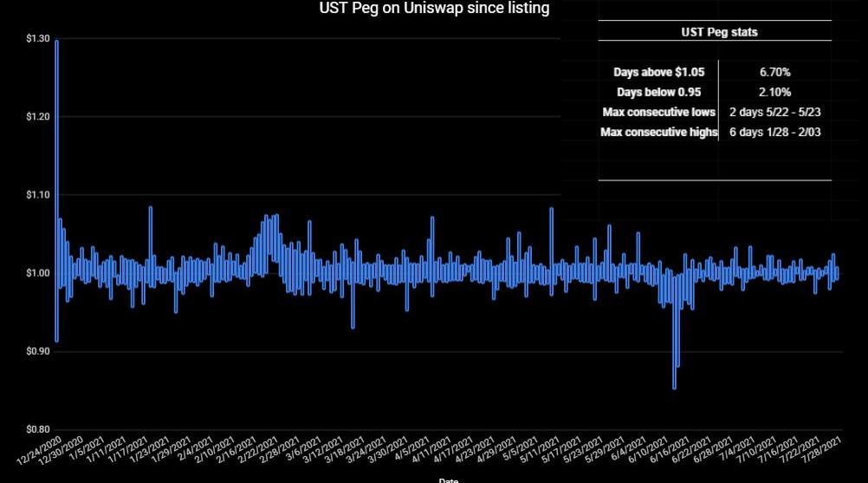Select the '6 days 1/28 - 2/03' value
Image resolution: width=868 pixels, height=483 pixels.
[774, 132]
